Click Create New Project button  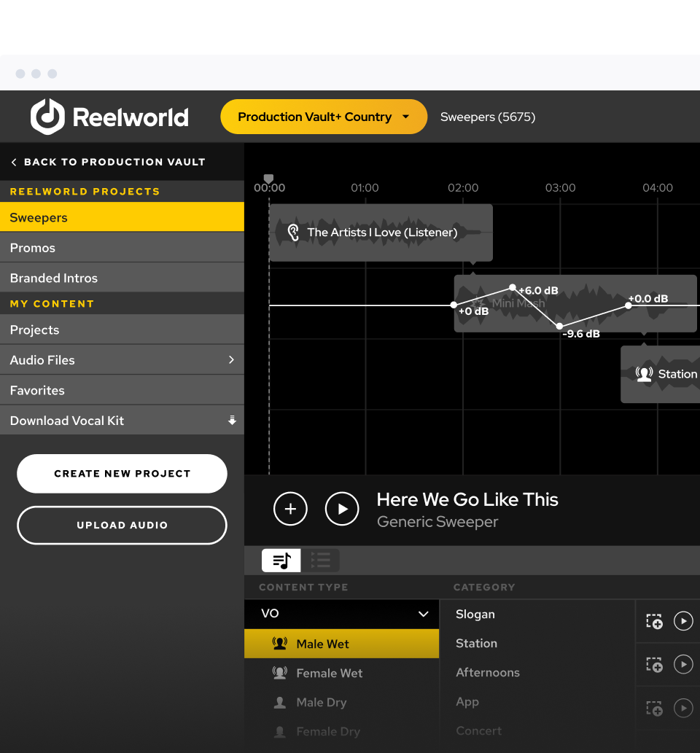tap(122, 474)
